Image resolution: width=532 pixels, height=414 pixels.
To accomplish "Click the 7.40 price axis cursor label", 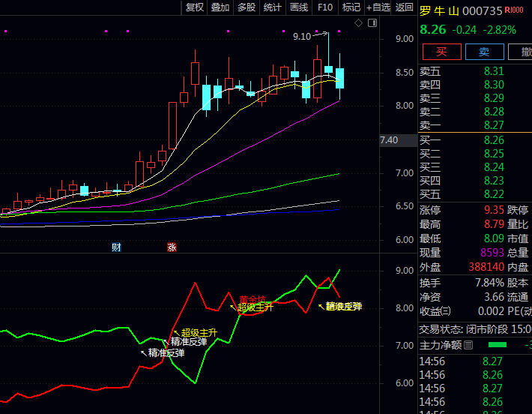I will [x=389, y=140].
